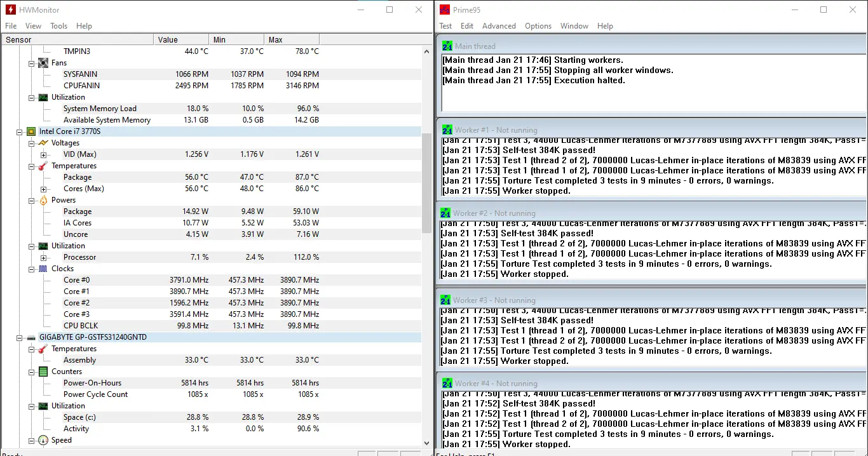Click the SSD Utilization icon under GIGABYTE
Image resolution: width=868 pixels, height=456 pixels.
coord(43,406)
